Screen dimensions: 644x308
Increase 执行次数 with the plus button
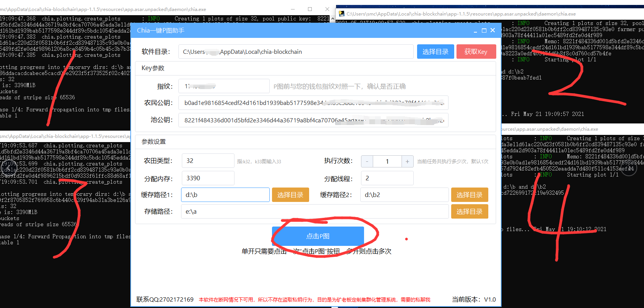pyautogui.click(x=407, y=161)
